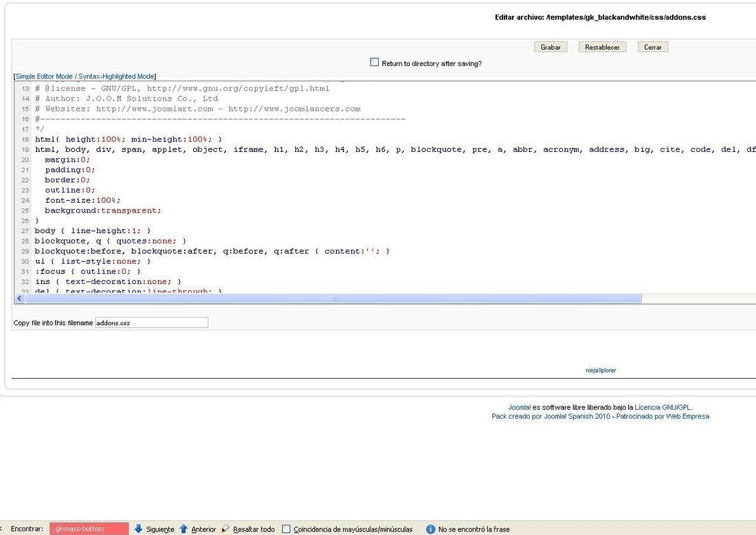This screenshot has height=535, width=756.
Task: Open the Joomla! footer link
Action: (520, 407)
